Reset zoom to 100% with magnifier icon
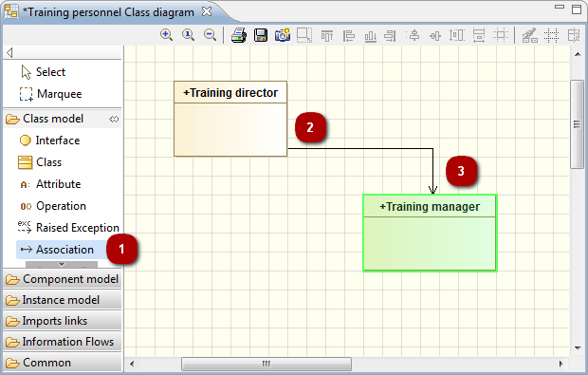Viewport: 588px width, 375px height. 188,35
